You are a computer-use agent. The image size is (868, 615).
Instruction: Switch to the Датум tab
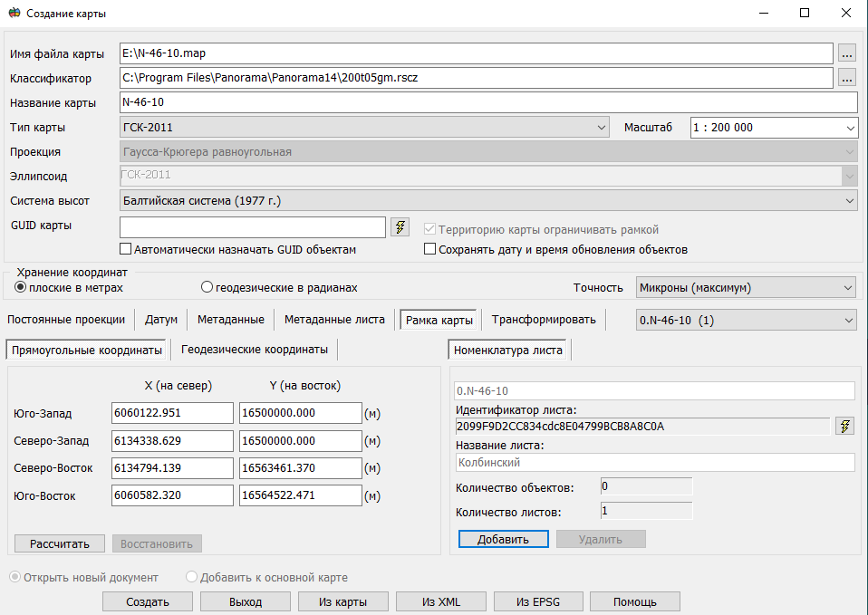161,319
